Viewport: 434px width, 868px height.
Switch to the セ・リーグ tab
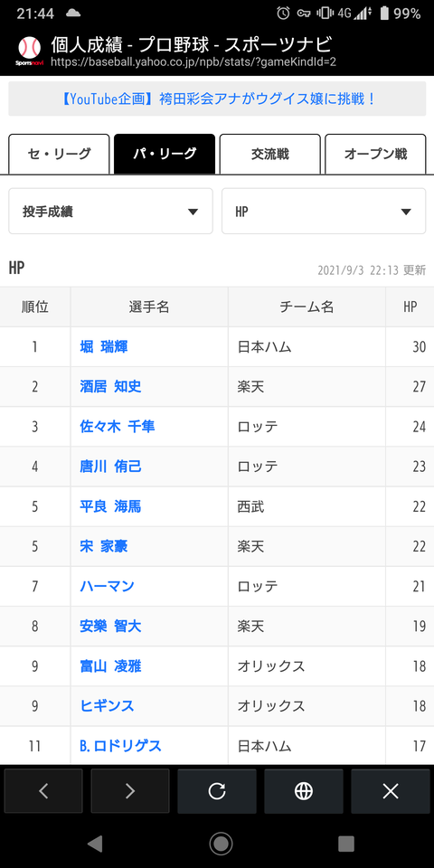pos(60,154)
